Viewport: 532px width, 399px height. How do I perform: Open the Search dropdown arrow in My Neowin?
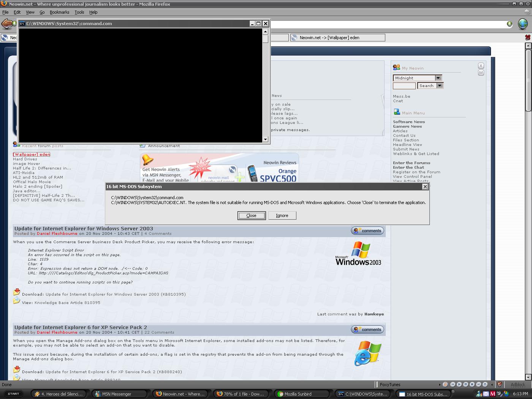pos(440,85)
